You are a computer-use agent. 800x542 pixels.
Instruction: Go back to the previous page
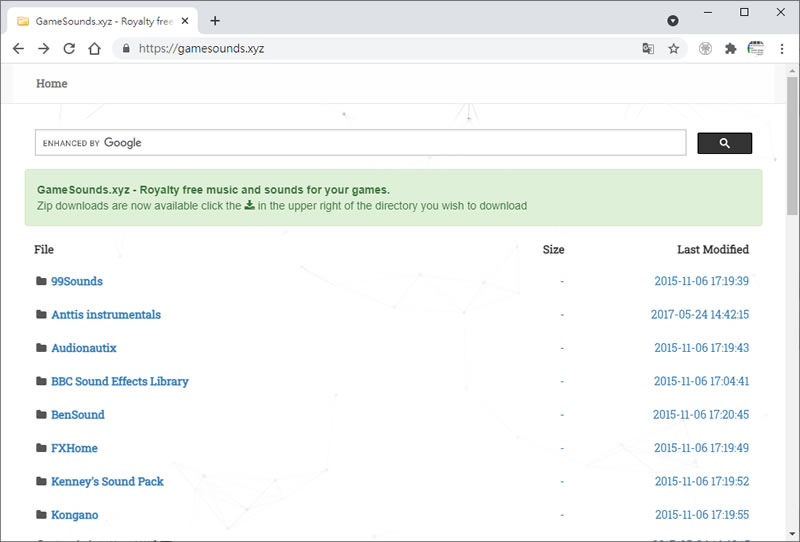18,48
